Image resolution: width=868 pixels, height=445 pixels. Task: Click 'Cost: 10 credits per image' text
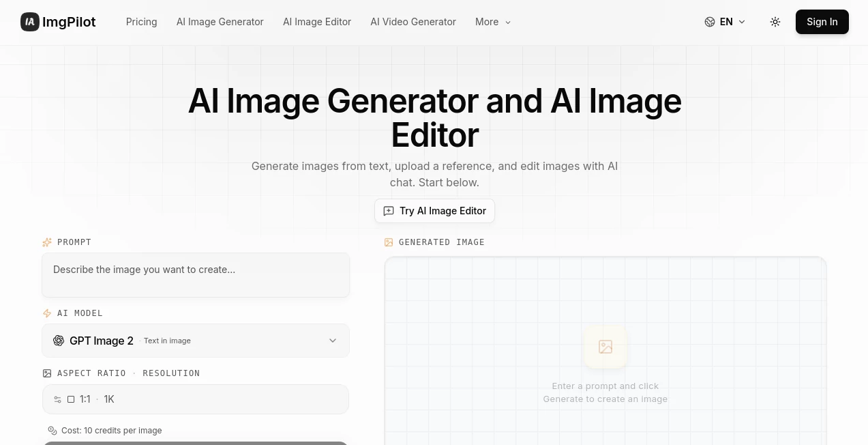[112, 431]
